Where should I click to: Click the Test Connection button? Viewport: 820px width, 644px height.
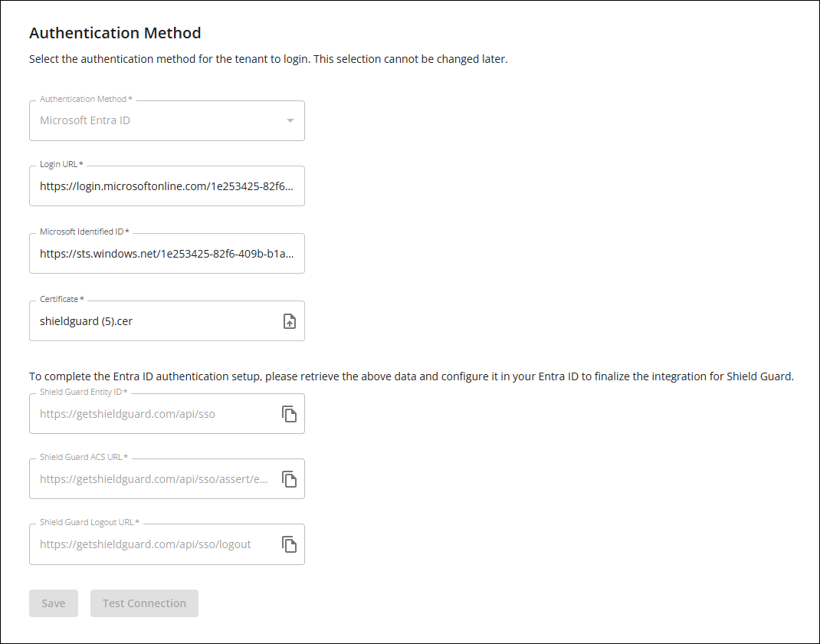(144, 603)
